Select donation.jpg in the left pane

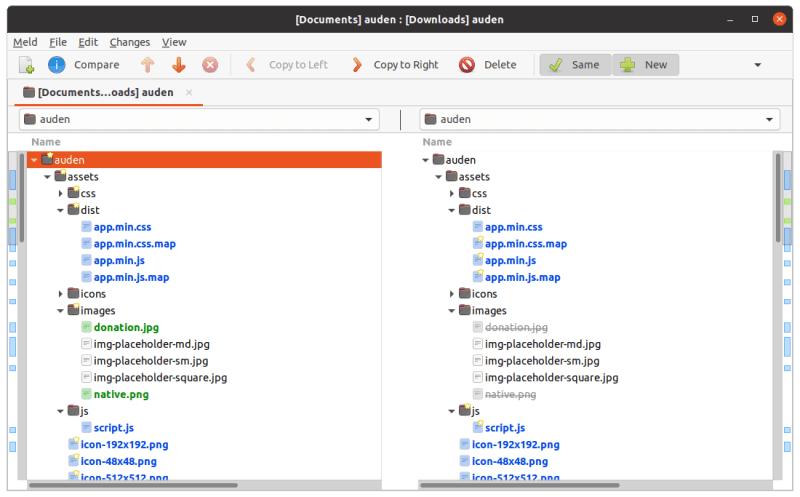point(126,327)
